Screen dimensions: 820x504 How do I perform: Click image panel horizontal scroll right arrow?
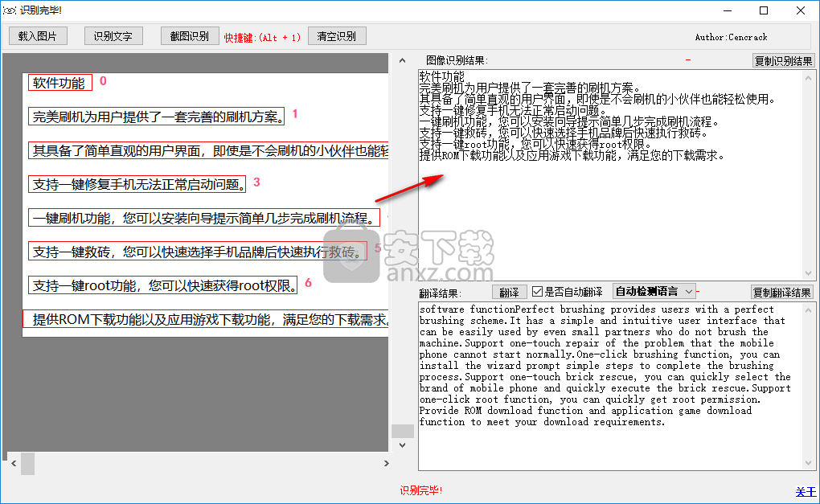tap(387, 463)
